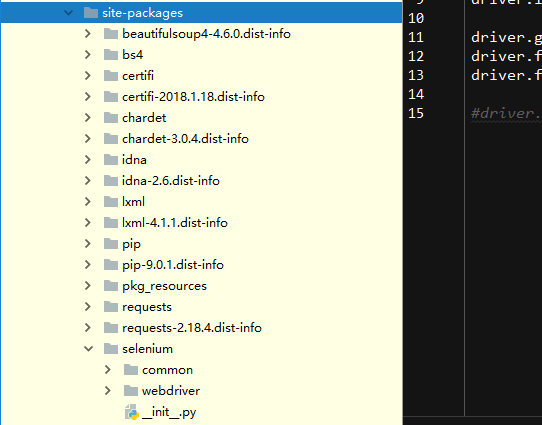Select the pkg_resources label
Image resolution: width=542 pixels, height=425 pixels.
tap(165, 286)
